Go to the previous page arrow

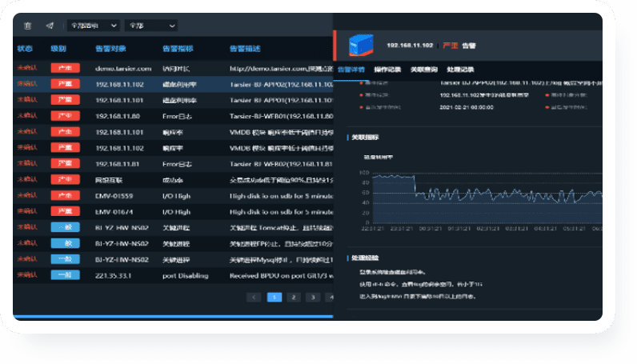coord(254,298)
